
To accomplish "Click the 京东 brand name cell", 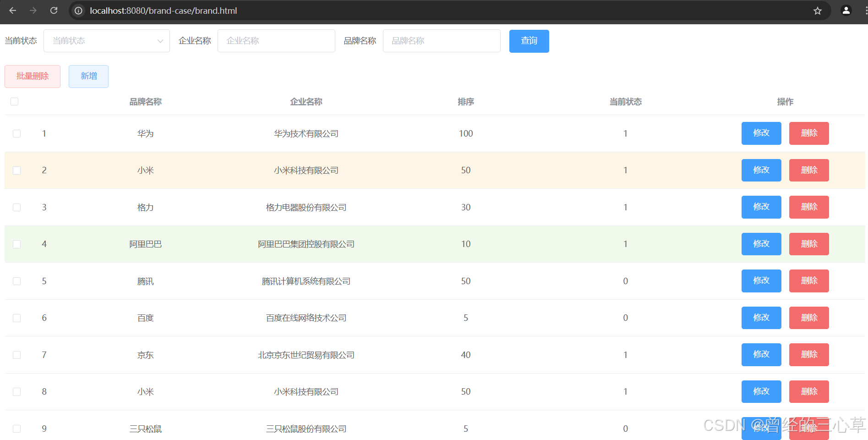I will tap(146, 355).
